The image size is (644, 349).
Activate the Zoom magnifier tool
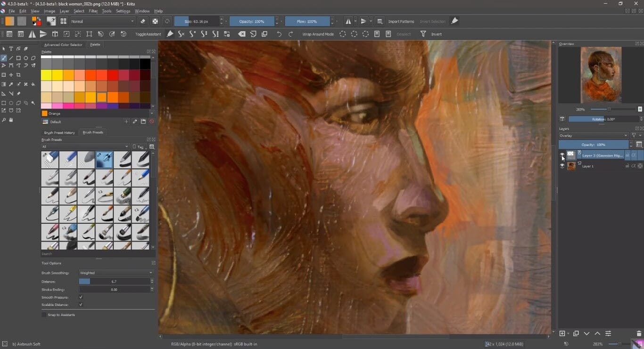[4, 120]
